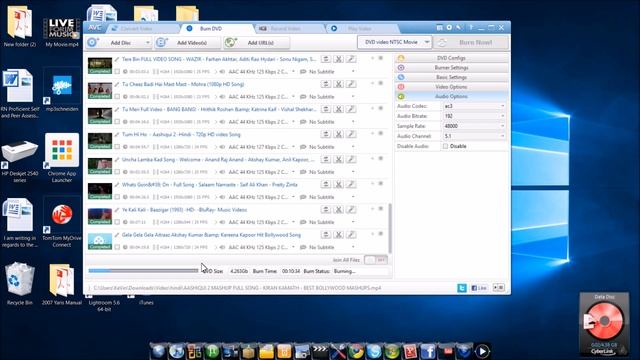Click the Burn Now! button

point(471,42)
